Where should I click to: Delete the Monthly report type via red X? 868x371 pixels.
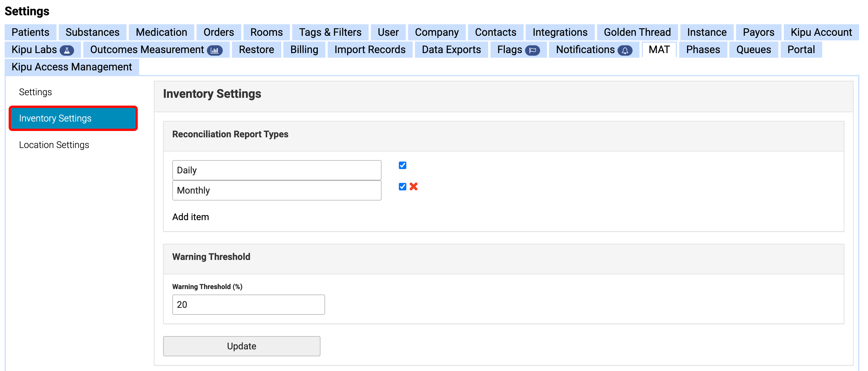tap(414, 187)
